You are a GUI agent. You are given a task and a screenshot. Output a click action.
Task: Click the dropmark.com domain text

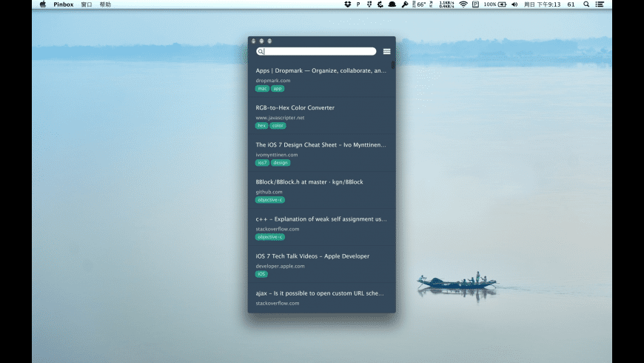pos(272,81)
